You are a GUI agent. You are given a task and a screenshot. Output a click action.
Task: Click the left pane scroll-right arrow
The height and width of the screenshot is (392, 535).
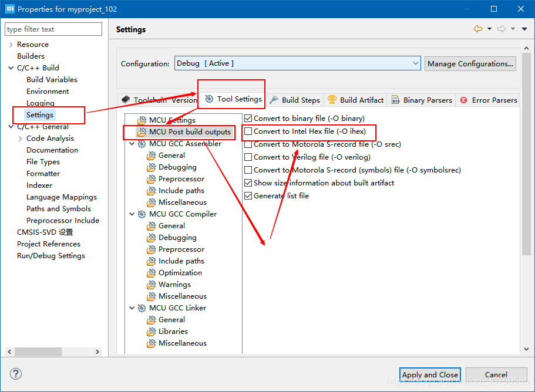[97, 352]
